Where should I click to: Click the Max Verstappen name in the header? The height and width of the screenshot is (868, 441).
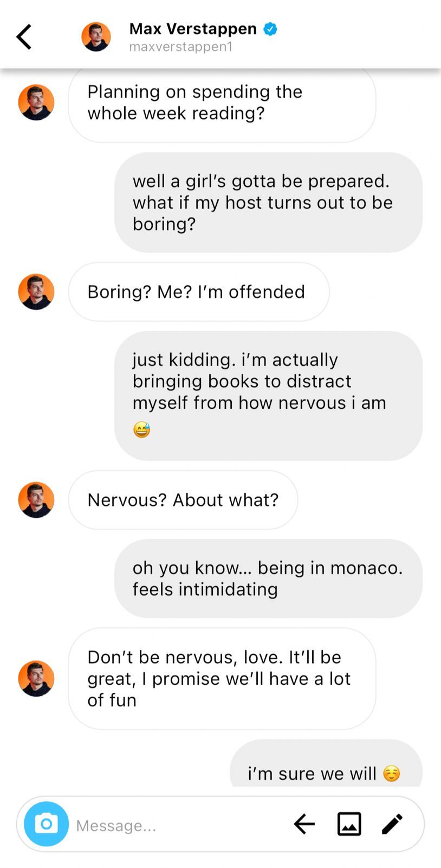(x=193, y=29)
